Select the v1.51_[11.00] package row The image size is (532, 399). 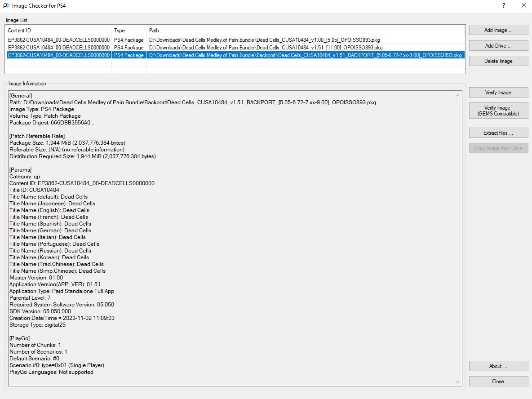(x=235, y=48)
